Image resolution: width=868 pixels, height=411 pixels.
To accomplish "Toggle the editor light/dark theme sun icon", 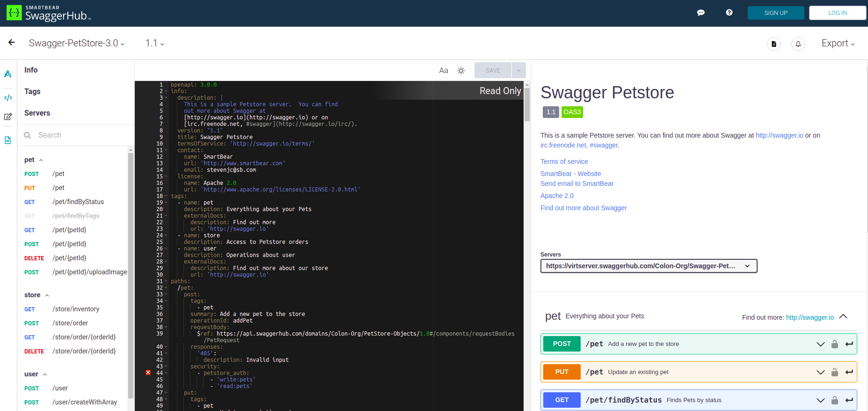I will (461, 71).
